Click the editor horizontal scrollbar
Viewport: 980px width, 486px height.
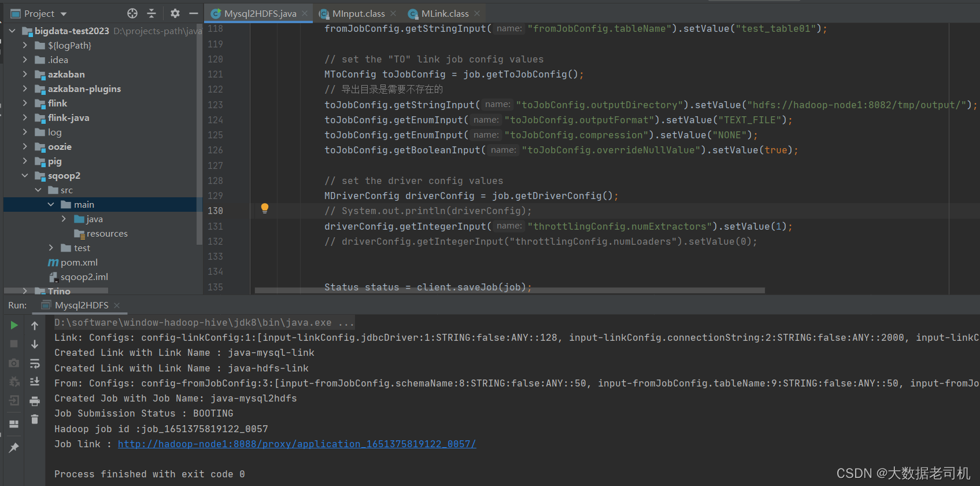click(x=509, y=290)
